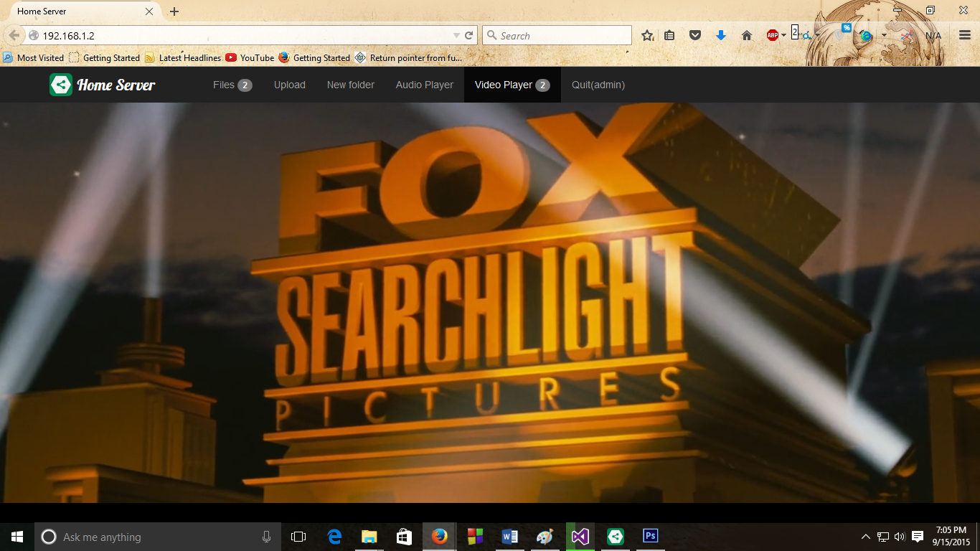Open Paint from taskbar

click(x=545, y=537)
